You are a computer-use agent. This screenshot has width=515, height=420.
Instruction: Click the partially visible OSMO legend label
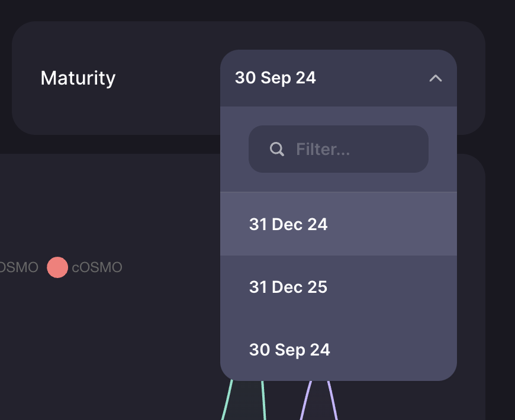(19, 267)
